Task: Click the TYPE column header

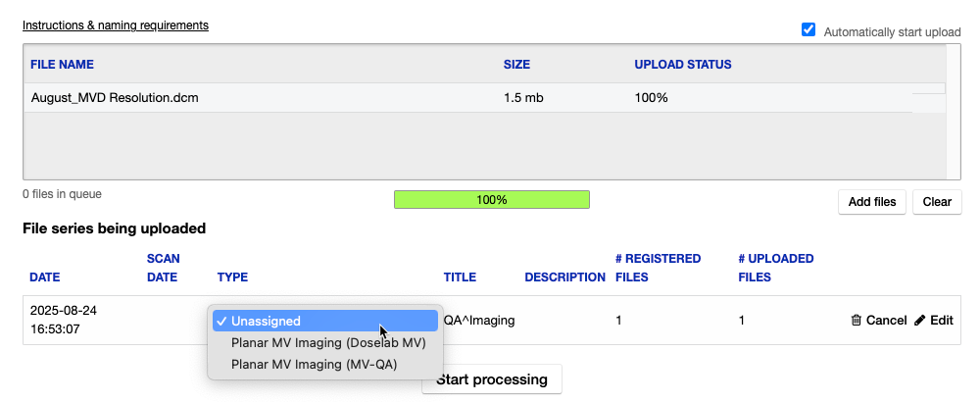Action: pyautogui.click(x=233, y=277)
